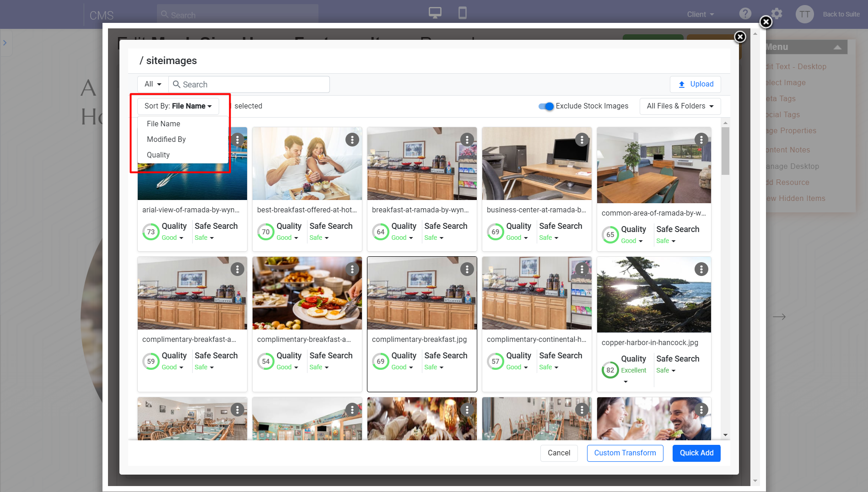Click the next slide arrow on page
This screenshot has width=868, height=492.
coord(779,317)
